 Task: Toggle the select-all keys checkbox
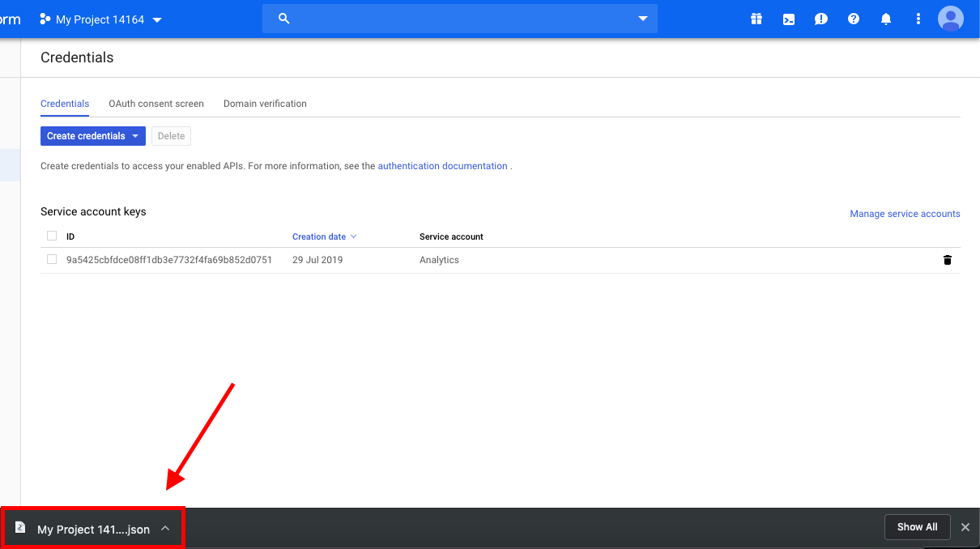tap(52, 236)
